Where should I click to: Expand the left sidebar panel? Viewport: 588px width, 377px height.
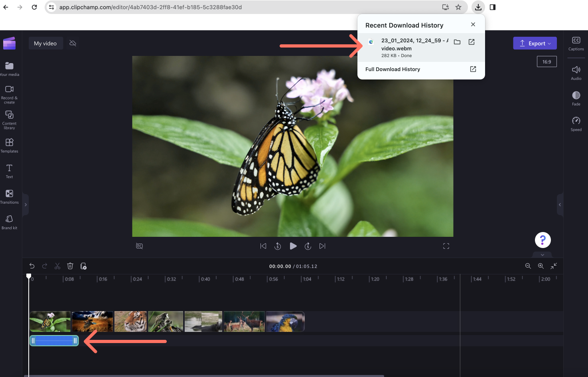[26, 204]
